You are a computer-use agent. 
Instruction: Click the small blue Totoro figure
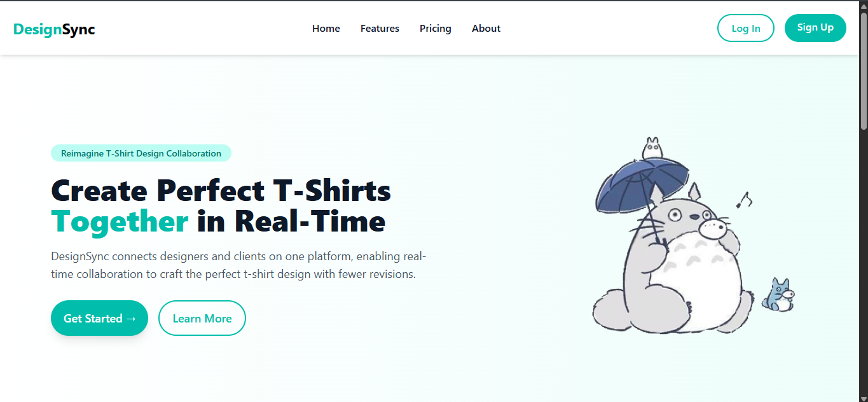(x=779, y=295)
